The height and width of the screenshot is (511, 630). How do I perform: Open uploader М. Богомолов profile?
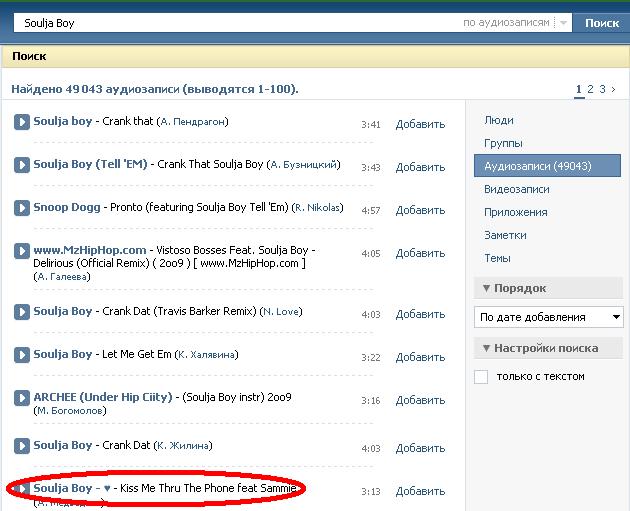[70, 411]
